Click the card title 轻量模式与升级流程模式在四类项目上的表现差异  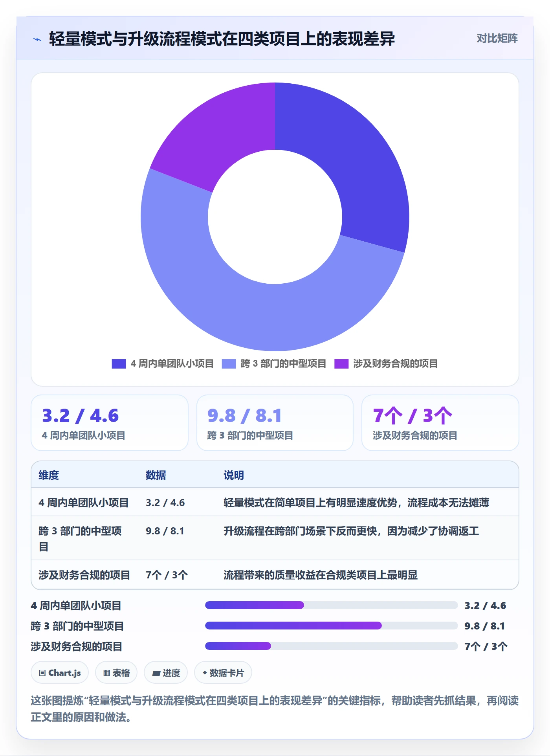click(222, 39)
